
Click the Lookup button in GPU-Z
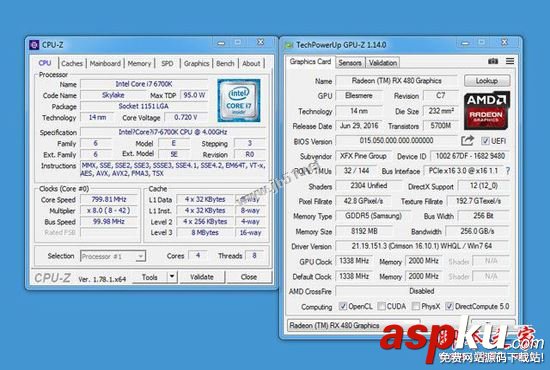click(x=487, y=81)
